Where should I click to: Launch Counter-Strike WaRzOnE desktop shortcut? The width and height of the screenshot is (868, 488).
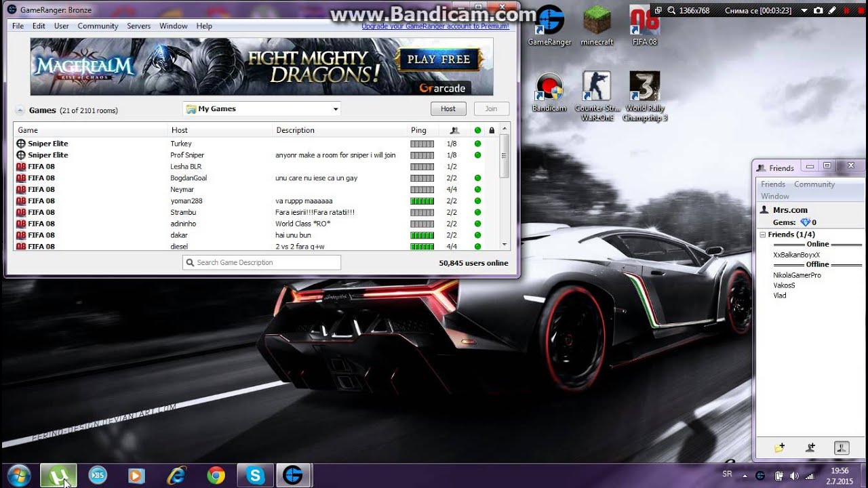[x=597, y=96]
